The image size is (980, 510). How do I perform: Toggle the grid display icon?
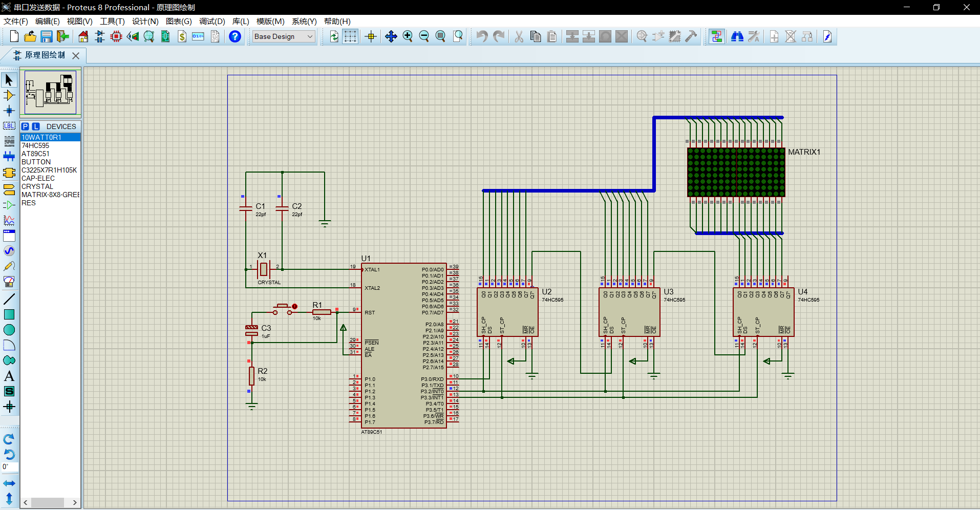pos(350,36)
